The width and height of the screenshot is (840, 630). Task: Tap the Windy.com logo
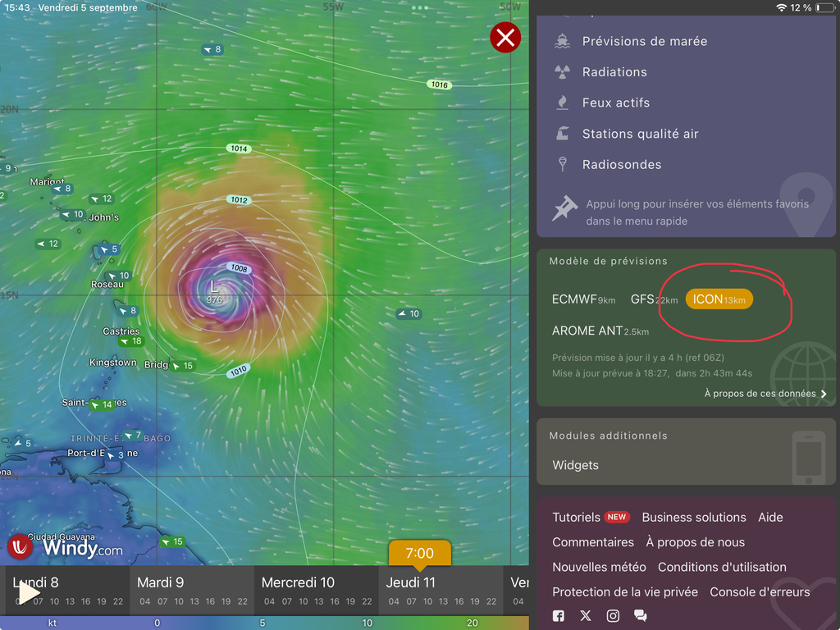(66, 547)
